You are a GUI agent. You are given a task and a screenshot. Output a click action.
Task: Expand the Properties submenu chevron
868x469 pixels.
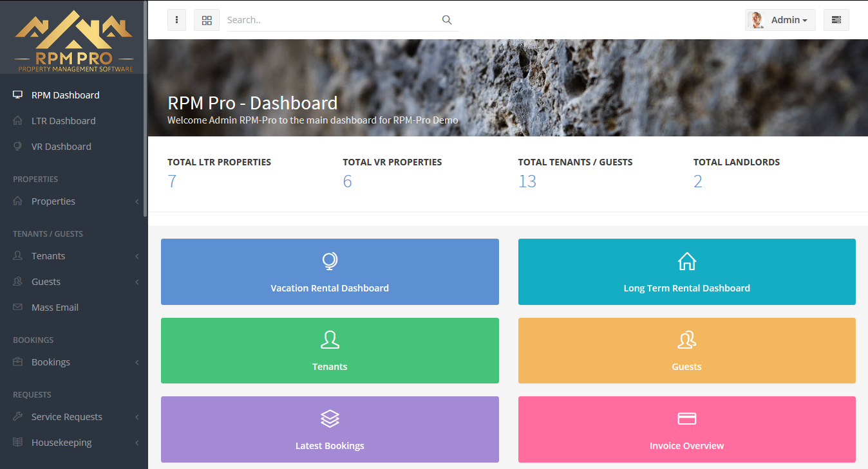tap(137, 201)
